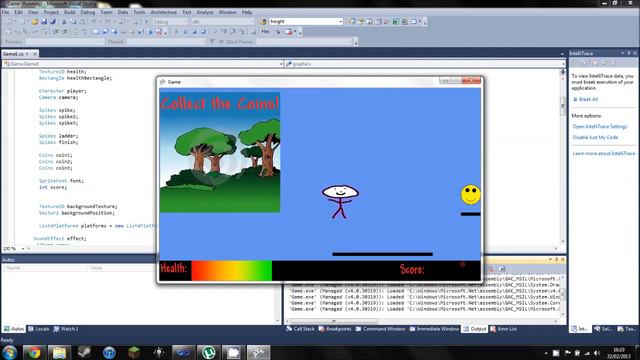Image resolution: width=640 pixels, height=360 pixels.
Task: Open the Architecture menu
Action: click(x=164, y=12)
